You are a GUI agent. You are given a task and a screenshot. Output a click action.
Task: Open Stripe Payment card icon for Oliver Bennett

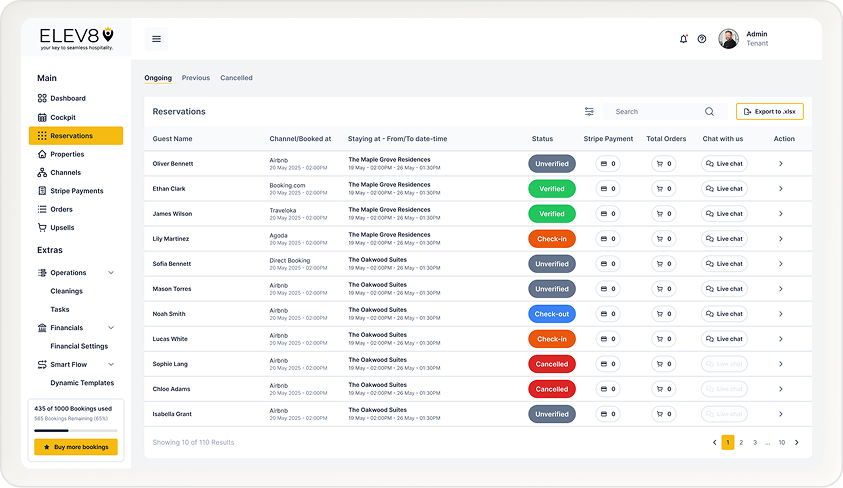(x=607, y=164)
